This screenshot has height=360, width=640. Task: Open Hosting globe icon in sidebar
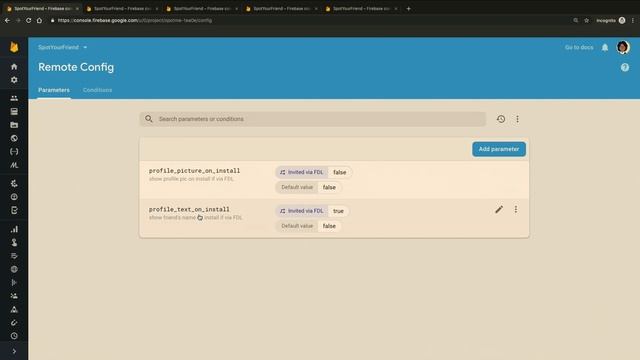[x=14, y=138]
